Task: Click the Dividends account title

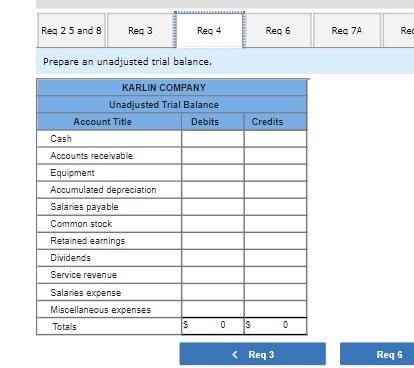Action: (x=71, y=258)
